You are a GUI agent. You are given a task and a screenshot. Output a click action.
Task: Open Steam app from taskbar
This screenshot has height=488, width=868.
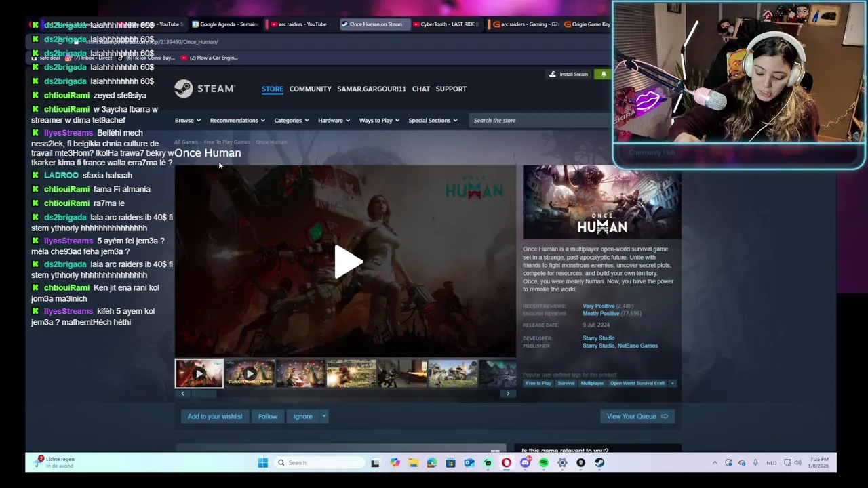click(599, 462)
